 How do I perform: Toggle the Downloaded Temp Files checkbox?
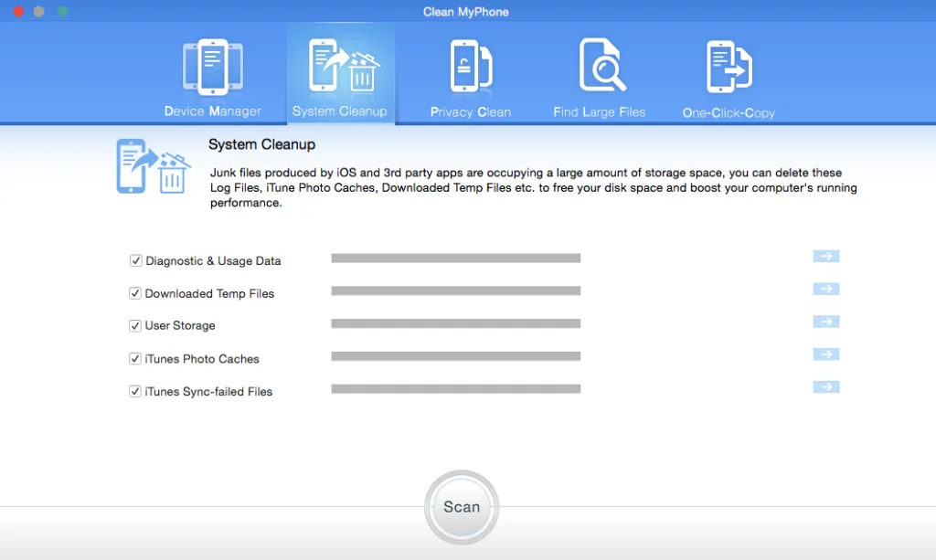(x=135, y=293)
